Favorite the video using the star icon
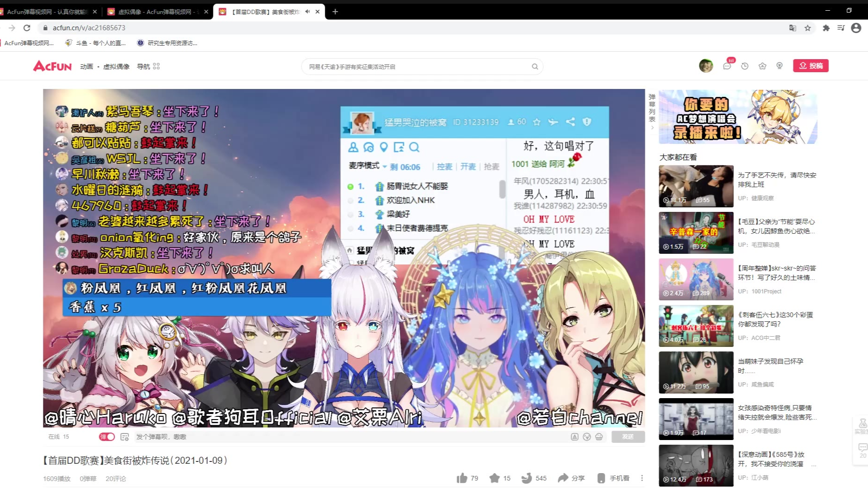Image resolution: width=868 pixels, height=488 pixels. point(494,478)
